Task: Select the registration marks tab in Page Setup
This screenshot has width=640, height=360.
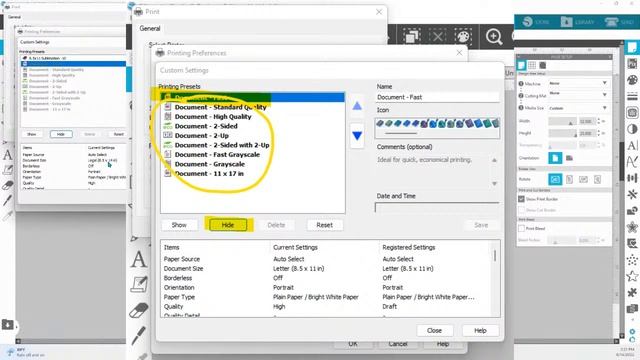Action: (x=542, y=65)
